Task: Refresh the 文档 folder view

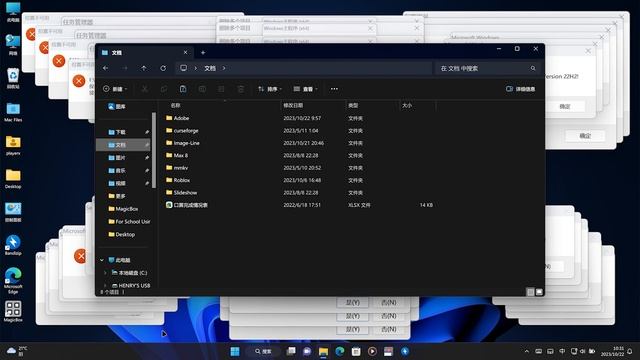Action: pos(163,68)
